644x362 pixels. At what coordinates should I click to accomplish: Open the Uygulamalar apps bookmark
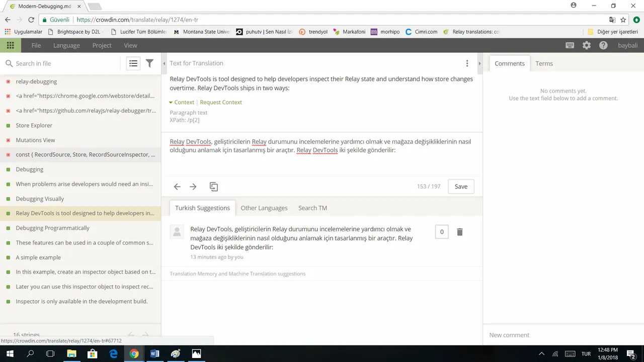click(24, 32)
